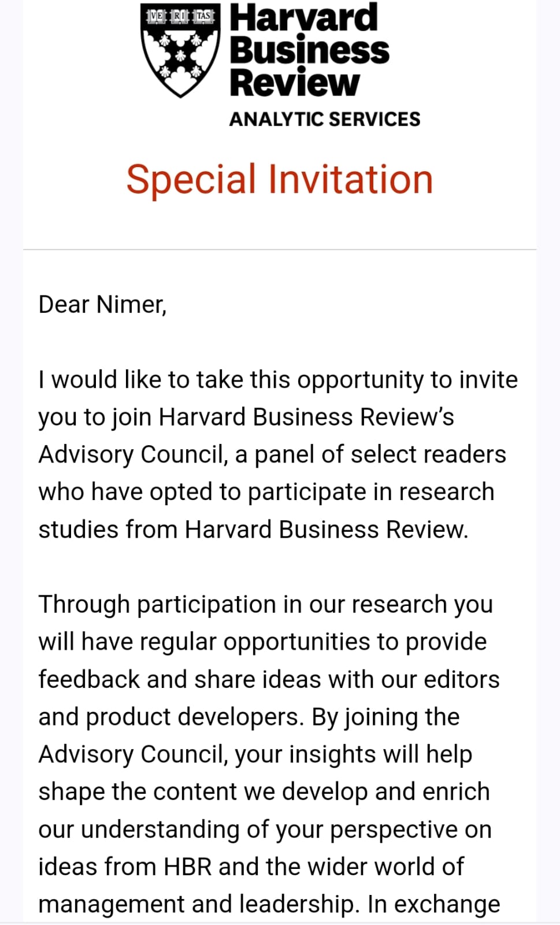560x925 pixels.
Task: Click the line "studies from Harvard Business Review."
Action: point(253,530)
